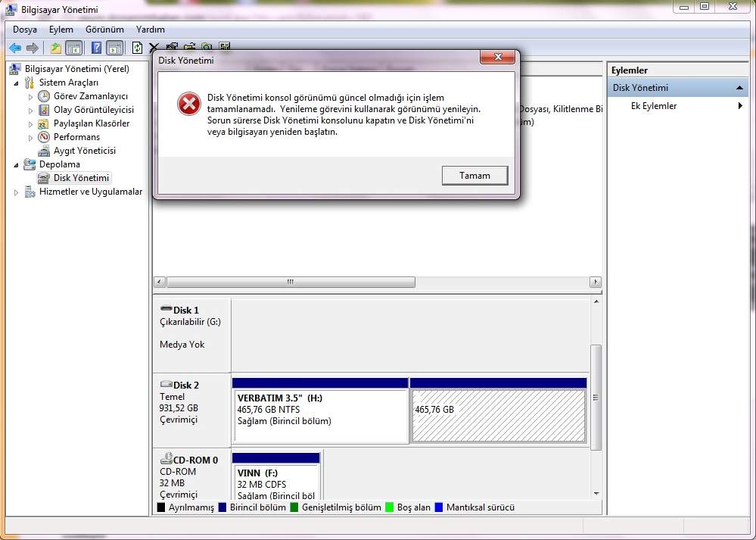Select Bilgisayar Yönetimi (Yerel) root node

tap(77, 68)
